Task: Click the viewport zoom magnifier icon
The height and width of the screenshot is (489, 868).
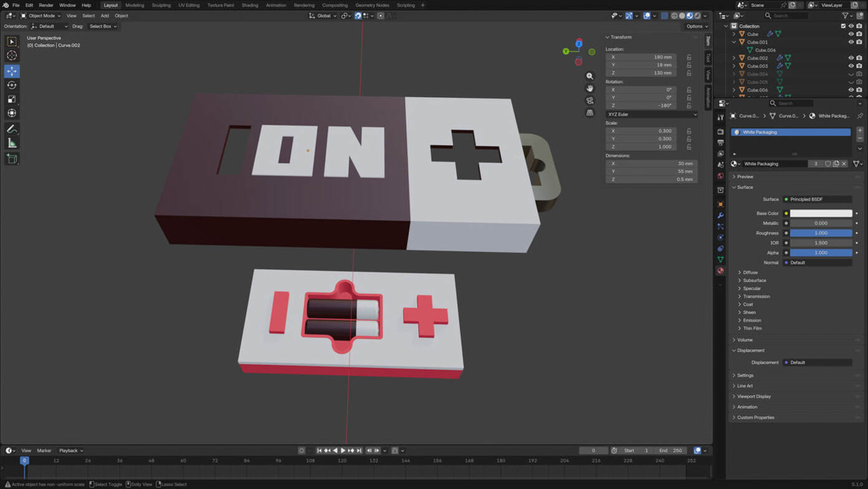Action: coord(589,76)
